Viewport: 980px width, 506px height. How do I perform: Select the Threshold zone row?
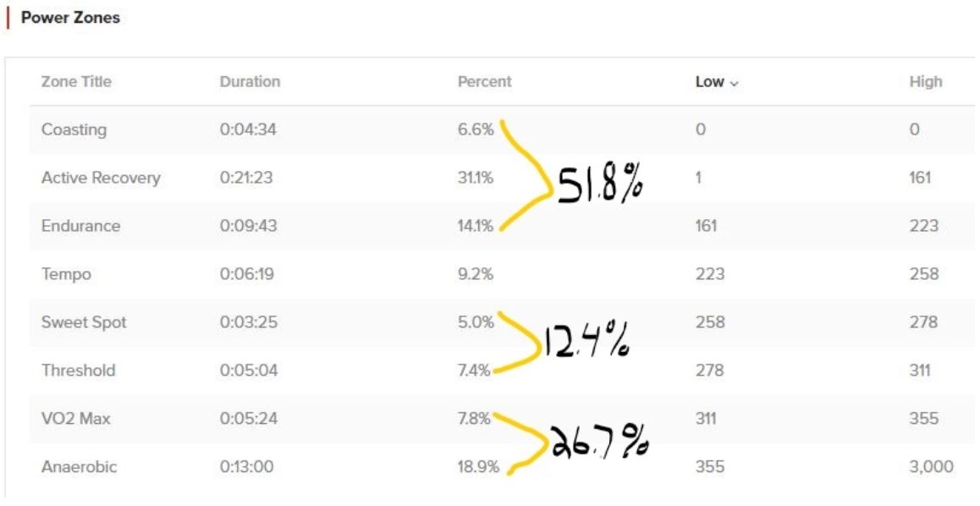click(x=79, y=371)
